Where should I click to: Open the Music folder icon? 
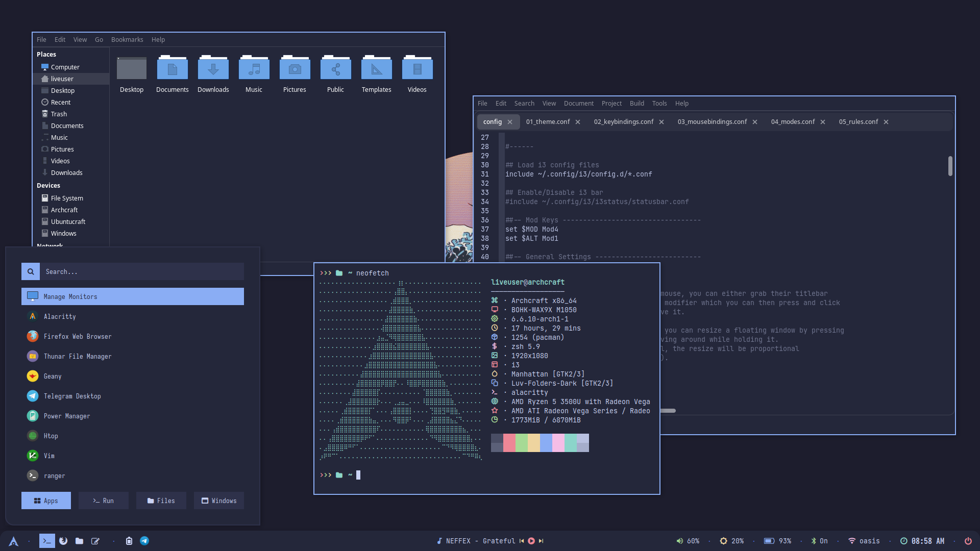tap(254, 69)
